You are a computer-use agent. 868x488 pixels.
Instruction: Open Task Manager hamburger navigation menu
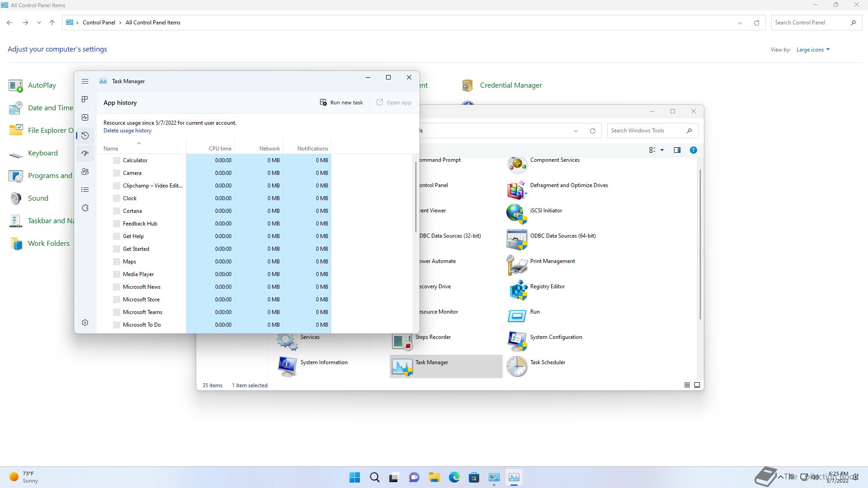click(x=85, y=81)
